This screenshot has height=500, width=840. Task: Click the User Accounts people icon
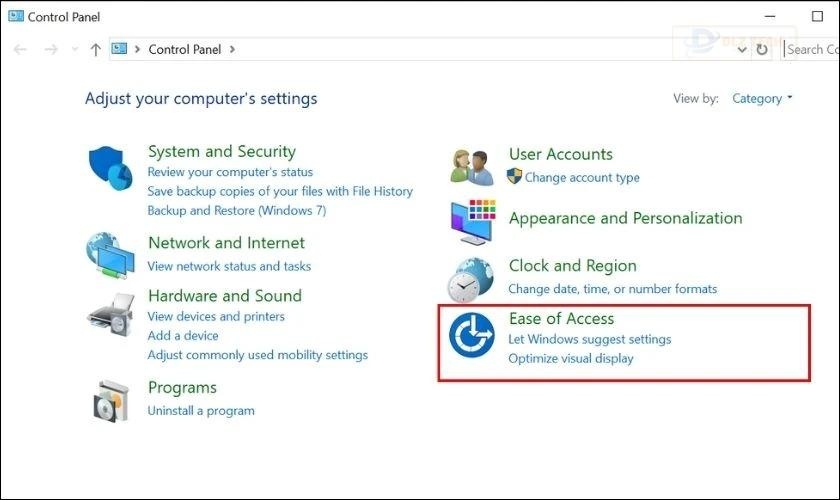[472, 166]
